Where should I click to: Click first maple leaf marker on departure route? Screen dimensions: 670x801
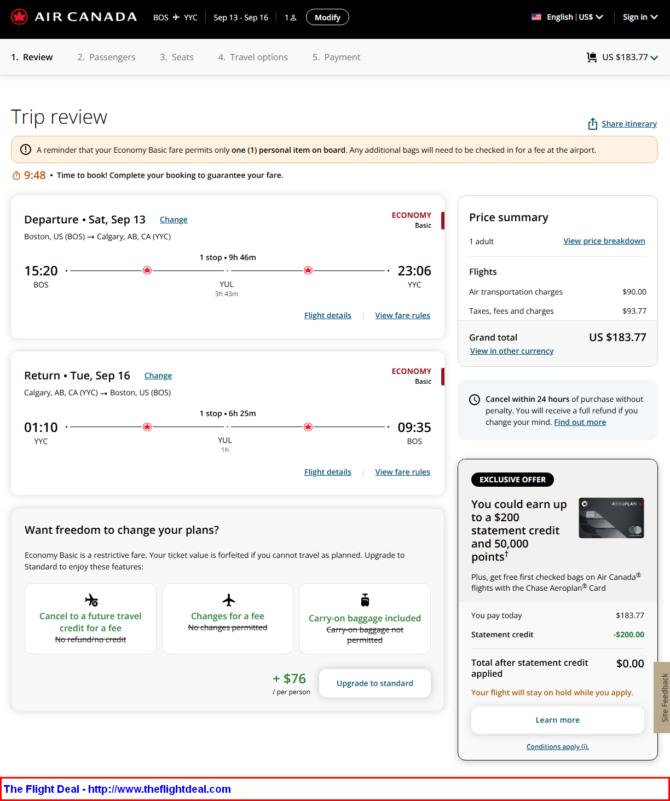point(147,270)
